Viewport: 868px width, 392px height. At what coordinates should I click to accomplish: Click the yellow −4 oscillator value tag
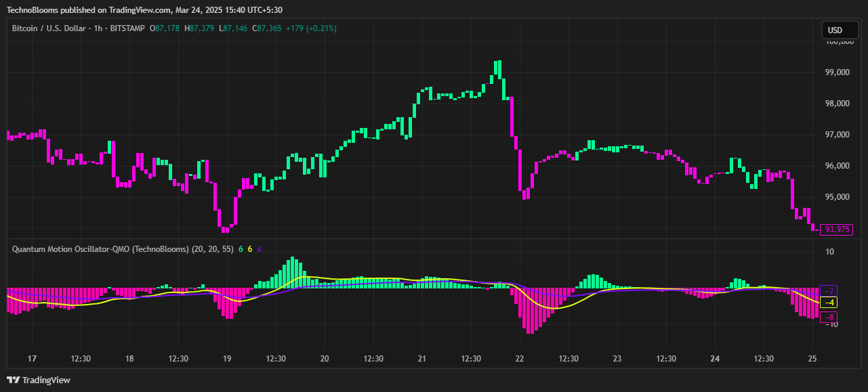(829, 303)
